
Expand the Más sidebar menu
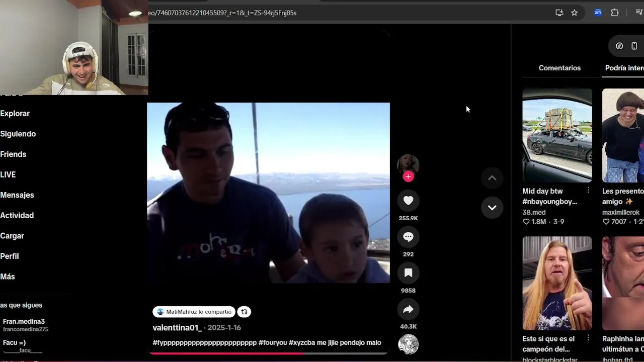(x=8, y=277)
